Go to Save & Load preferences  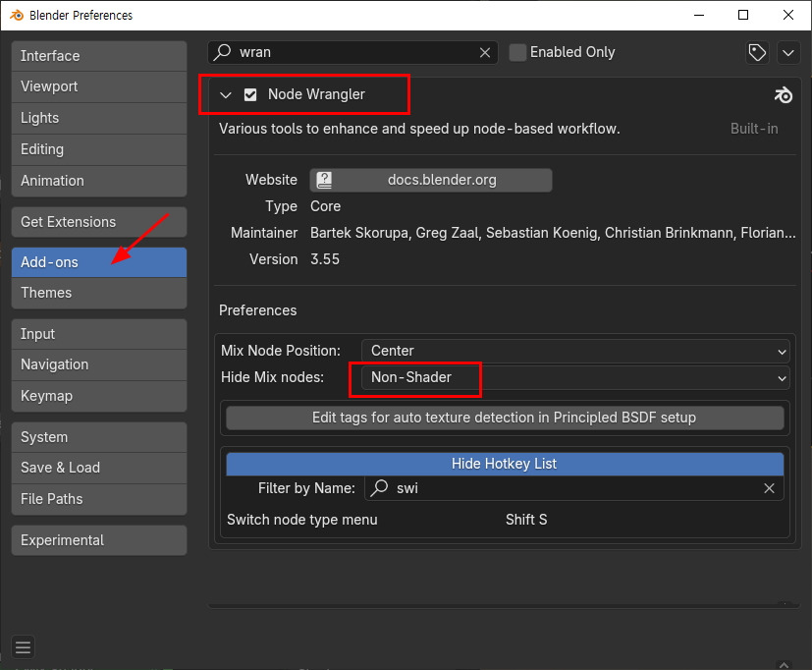coord(99,468)
